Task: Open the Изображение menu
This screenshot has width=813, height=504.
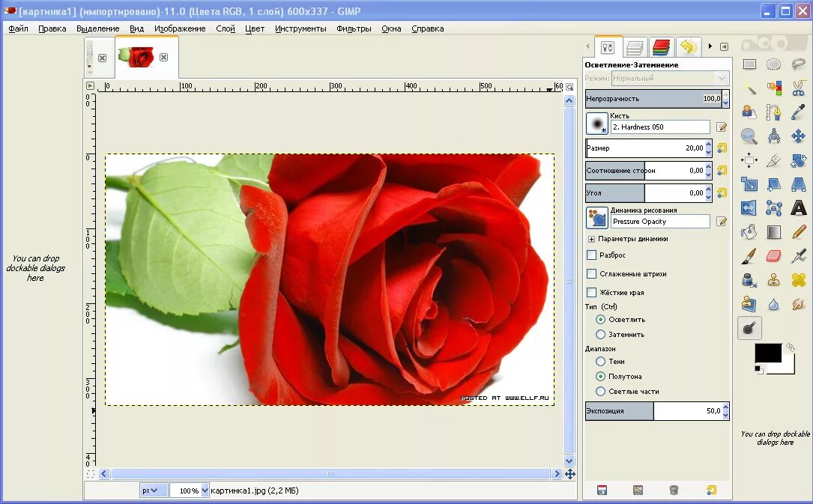Action: (180, 28)
